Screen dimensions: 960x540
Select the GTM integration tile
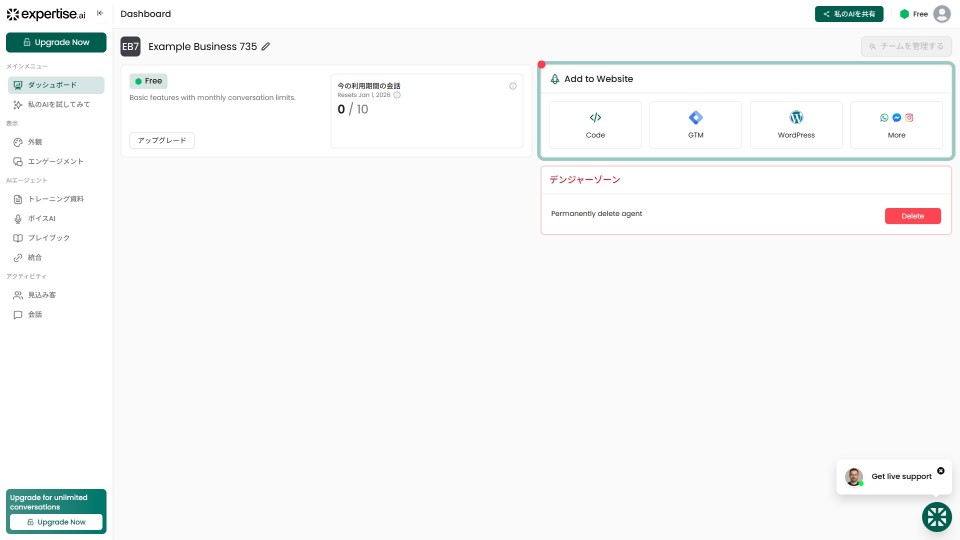[695, 125]
